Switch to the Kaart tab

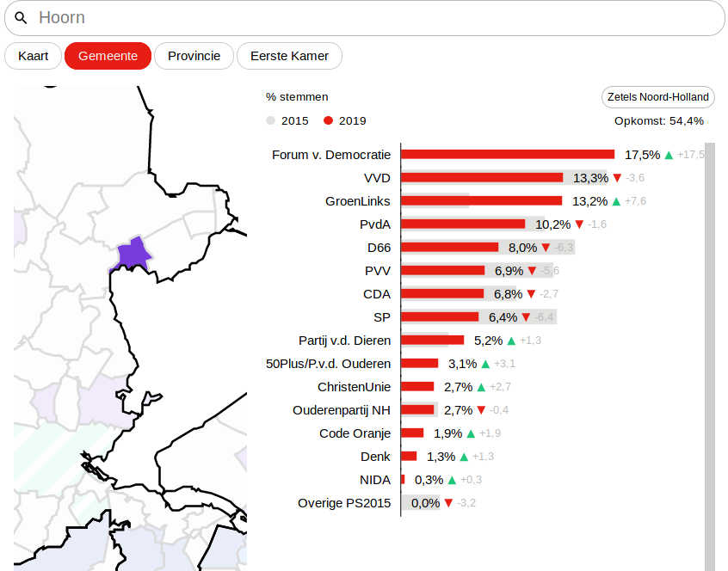pos(33,56)
